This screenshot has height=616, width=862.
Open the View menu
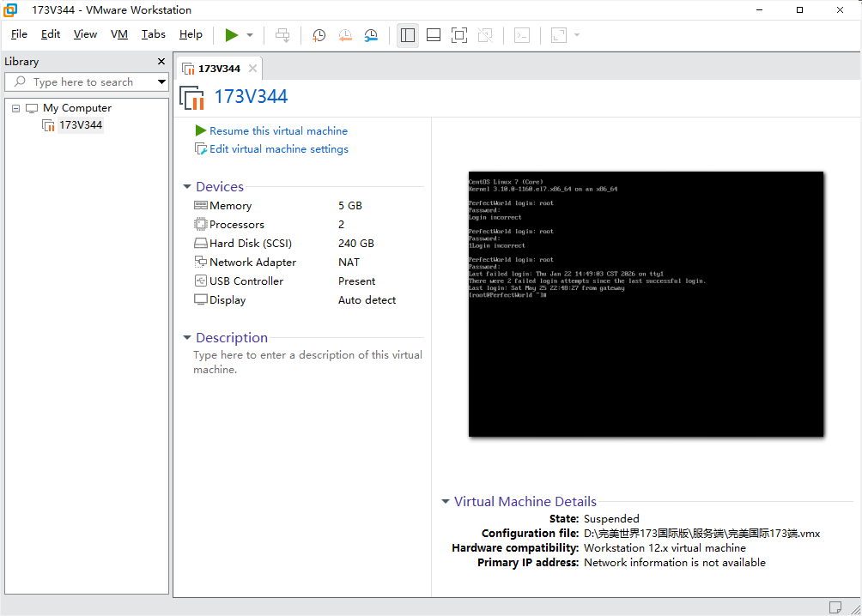pos(85,34)
